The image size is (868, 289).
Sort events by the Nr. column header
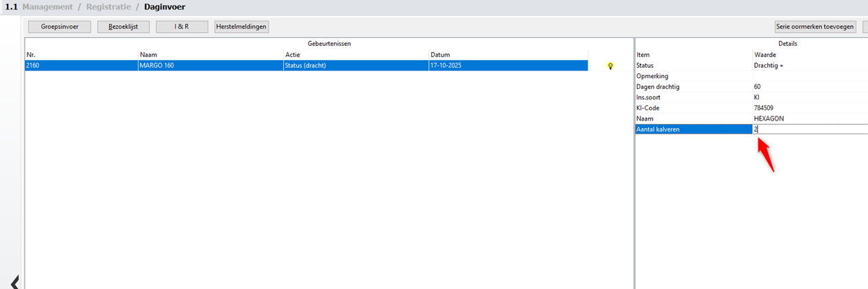coord(81,55)
